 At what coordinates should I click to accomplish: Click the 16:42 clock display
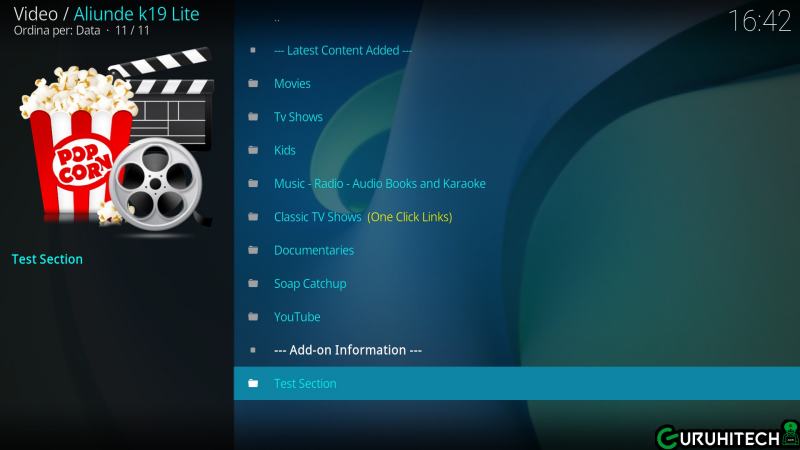759,21
